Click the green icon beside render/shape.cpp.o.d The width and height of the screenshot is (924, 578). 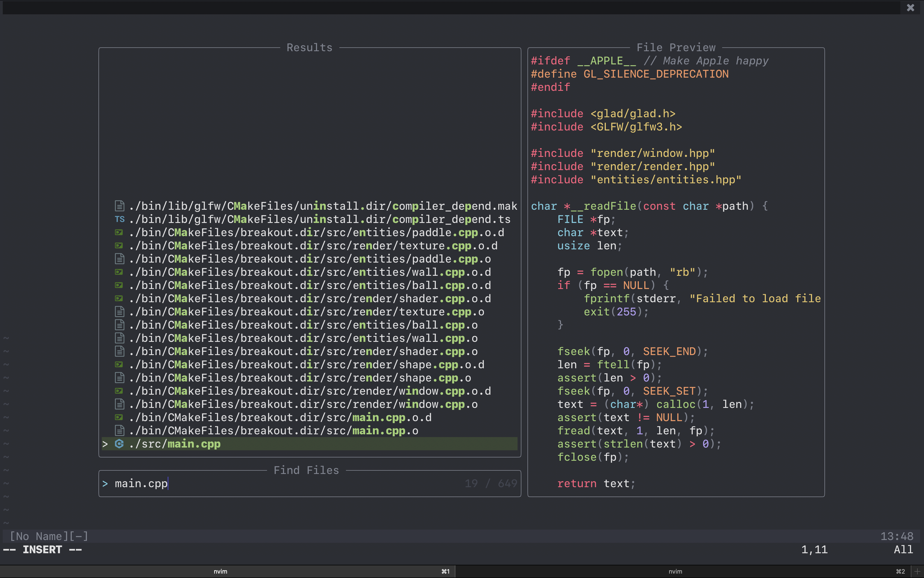point(119,365)
